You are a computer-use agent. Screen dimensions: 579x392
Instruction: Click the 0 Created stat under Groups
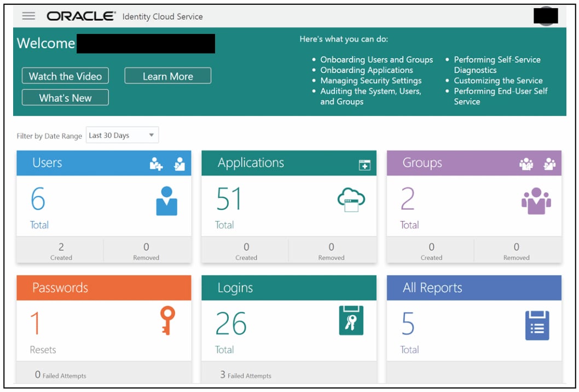point(431,251)
